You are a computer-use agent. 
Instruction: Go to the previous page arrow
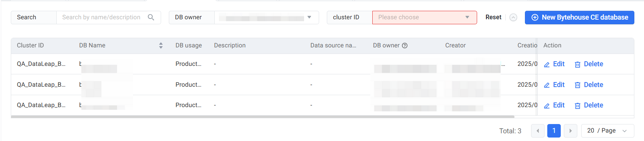[x=538, y=131]
